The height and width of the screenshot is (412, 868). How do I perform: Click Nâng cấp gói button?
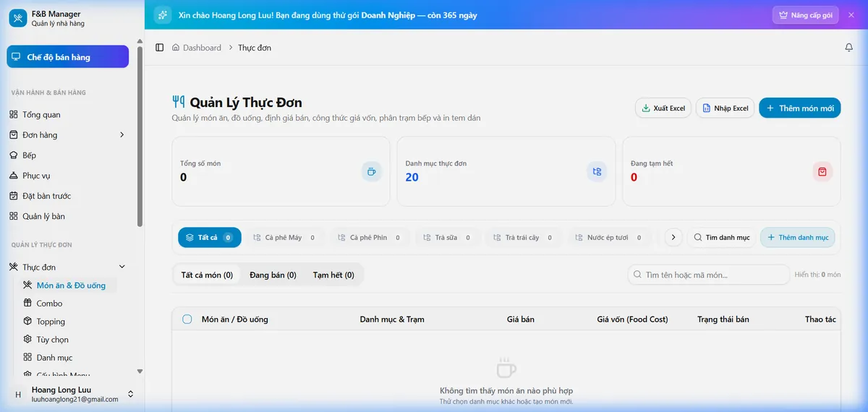coord(805,15)
